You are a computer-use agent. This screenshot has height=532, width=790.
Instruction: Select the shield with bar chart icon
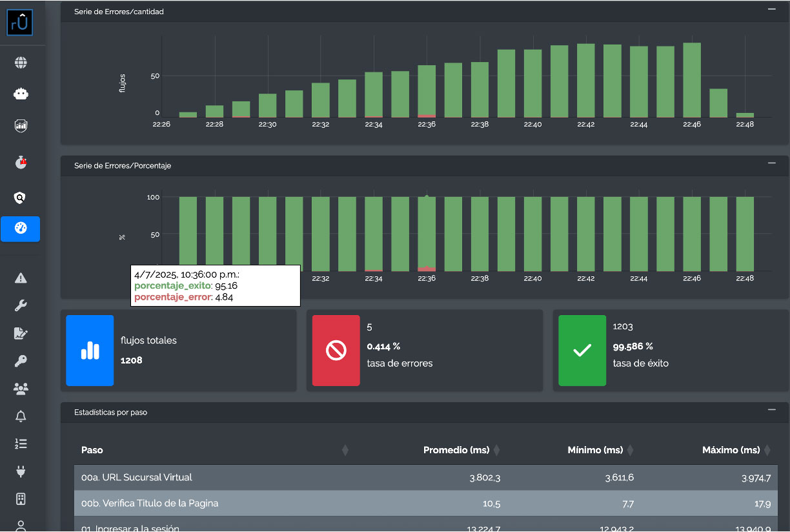[21, 125]
